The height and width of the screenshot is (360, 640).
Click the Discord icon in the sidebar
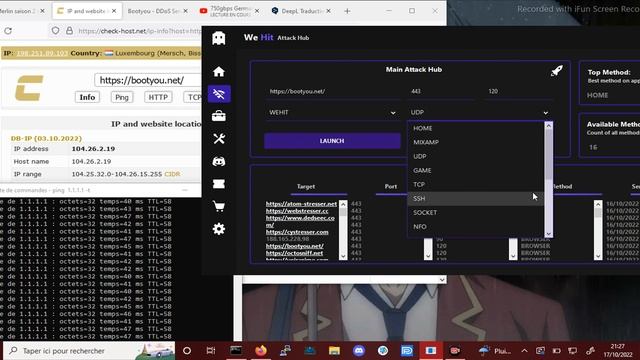(219, 161)
